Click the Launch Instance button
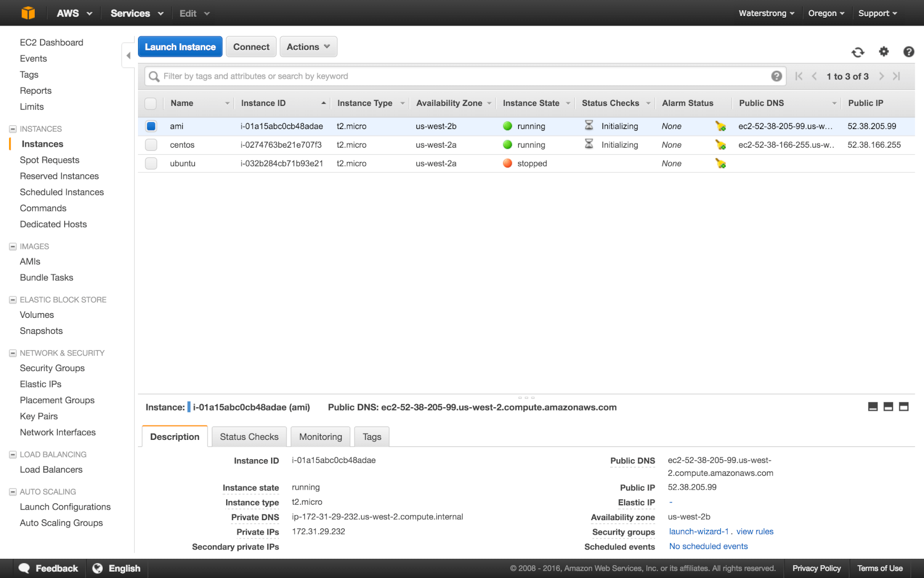 (x=180, y=47)
